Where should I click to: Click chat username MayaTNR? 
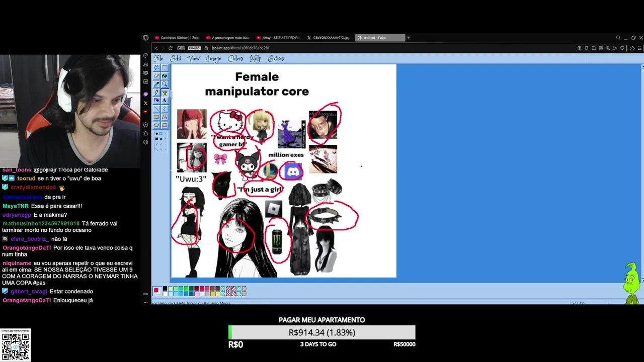(x=16, y=206)
